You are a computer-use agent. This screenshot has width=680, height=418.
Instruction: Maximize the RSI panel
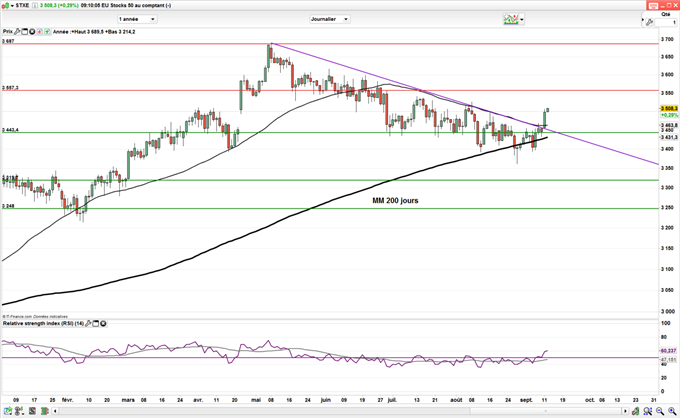tap(96, 323)
